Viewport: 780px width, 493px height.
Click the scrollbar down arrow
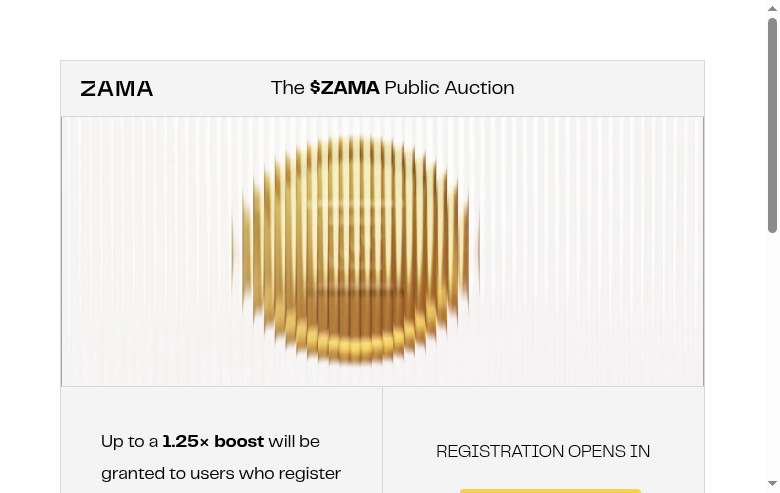click(772, 485)
